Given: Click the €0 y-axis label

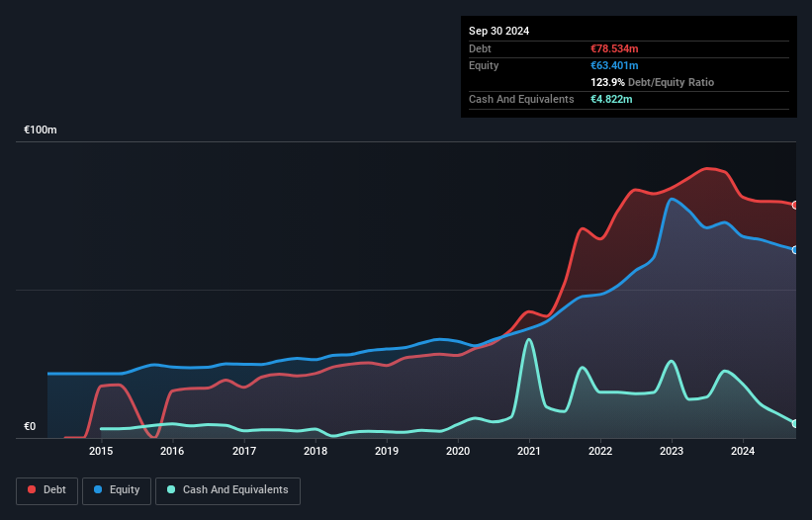Looking at the screenshot, I should tap(30, 426).
